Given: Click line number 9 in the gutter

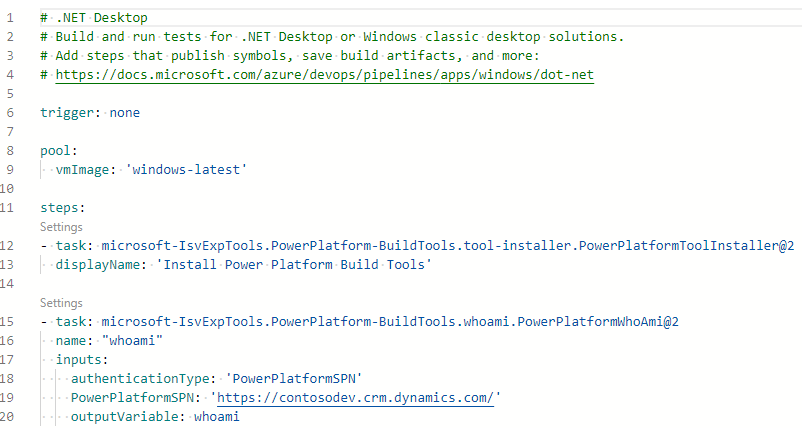Looking at the screenshot, I should [x=9, y=169].
